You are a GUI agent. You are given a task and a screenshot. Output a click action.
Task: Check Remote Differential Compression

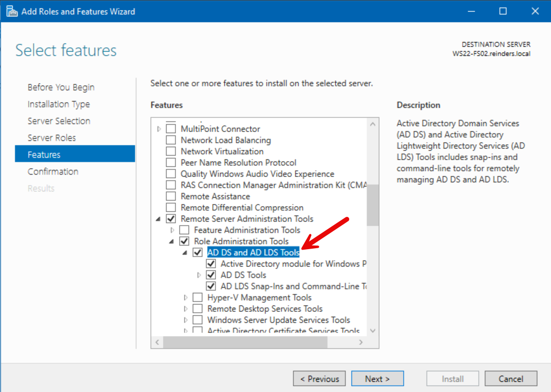click(x=171, y=207)
